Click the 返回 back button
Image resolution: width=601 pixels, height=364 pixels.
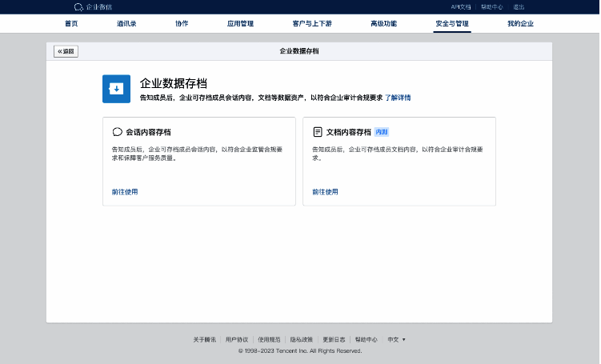66,51
